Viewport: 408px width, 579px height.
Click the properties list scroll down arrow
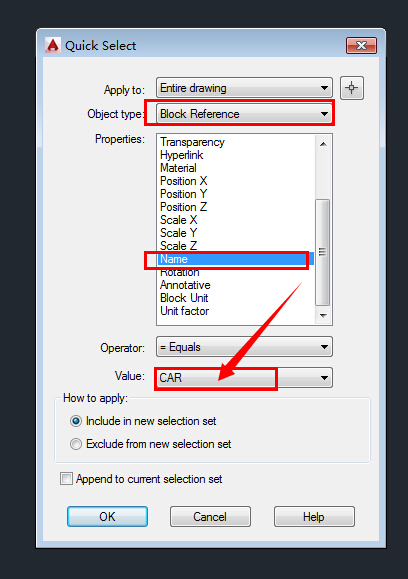point(323,316)
